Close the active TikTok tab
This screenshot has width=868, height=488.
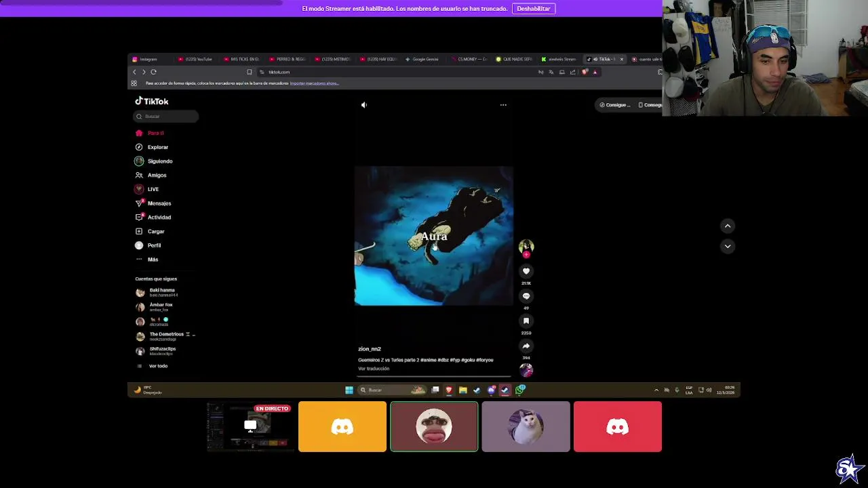coord(621,59)
